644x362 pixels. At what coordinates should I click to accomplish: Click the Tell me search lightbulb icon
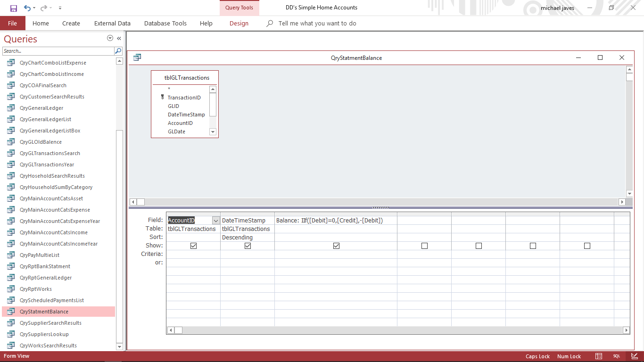pyautogui.click(x=270, y=23)
